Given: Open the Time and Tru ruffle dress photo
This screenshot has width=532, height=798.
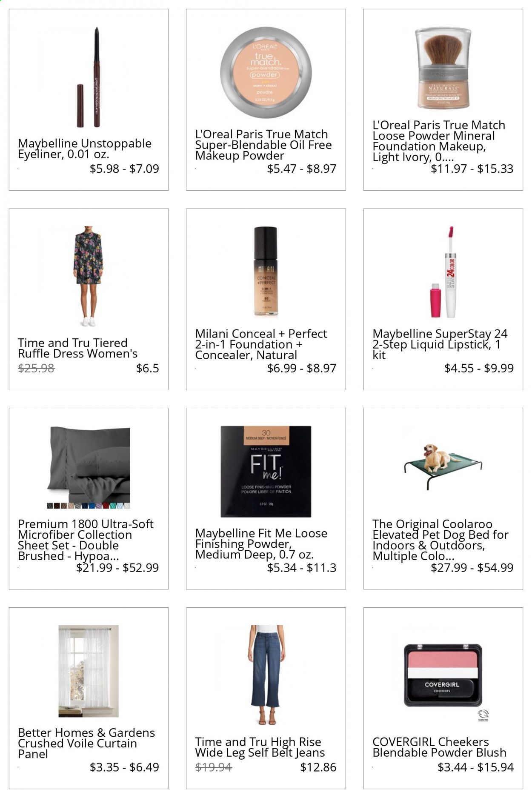Looking at the screenshot, I should click(x=89, y=276).
